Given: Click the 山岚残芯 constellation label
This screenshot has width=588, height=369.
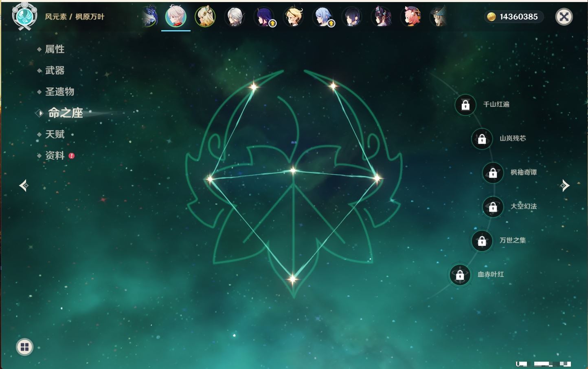Looking at the screenshot, I should click(513, 138).
